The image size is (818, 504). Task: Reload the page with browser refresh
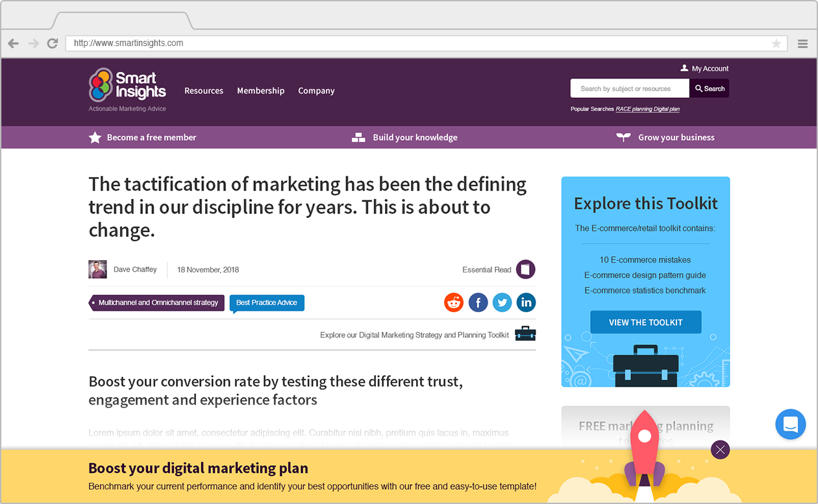(53, 43)
